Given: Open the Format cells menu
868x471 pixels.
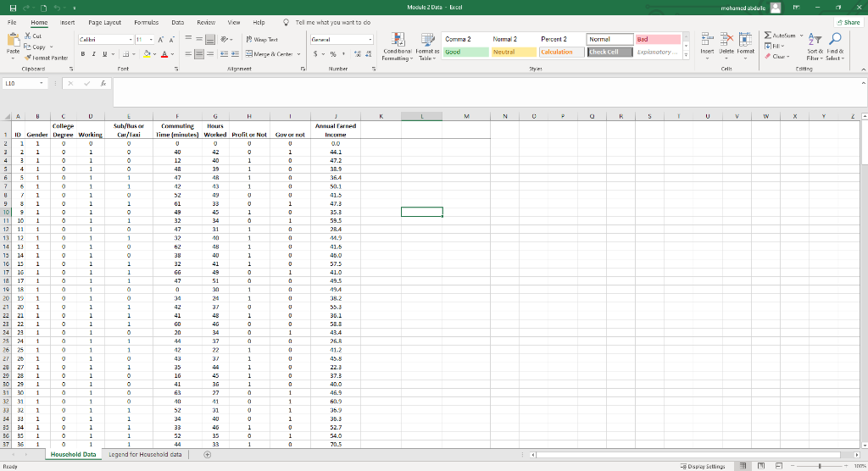Looking at the screenshot, I should point(746,47).
